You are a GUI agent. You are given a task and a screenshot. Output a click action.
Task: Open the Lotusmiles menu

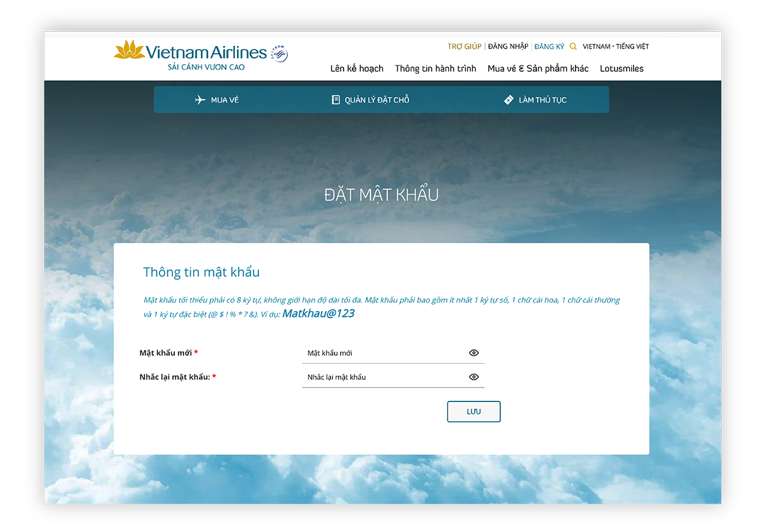pos(622,69)
